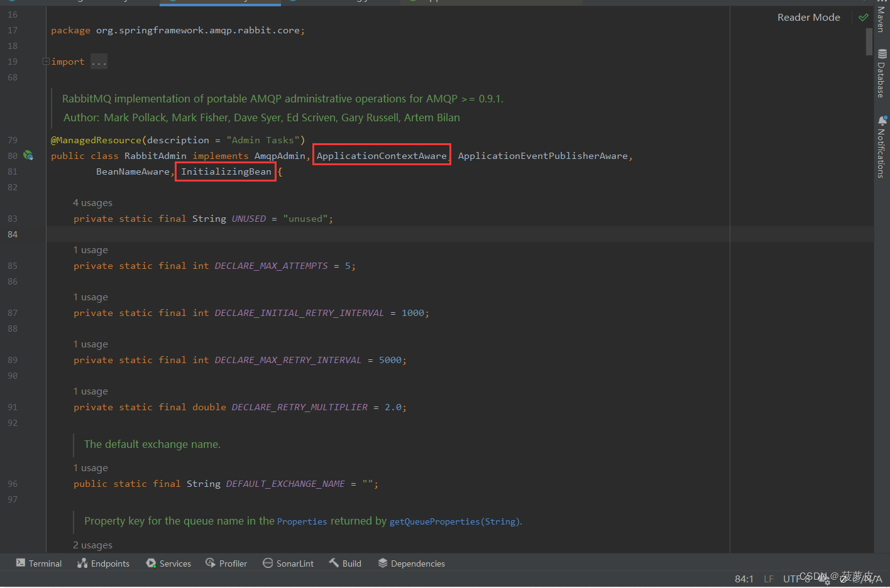
Task: Click the DEFAULT_EXCHANGE_NAME constant name
Action: tap(285, 484)
